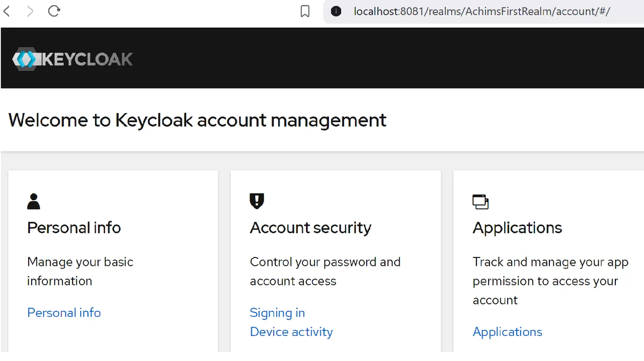
Task: Click the Personal info person icon
Action: tap(34, 202)
